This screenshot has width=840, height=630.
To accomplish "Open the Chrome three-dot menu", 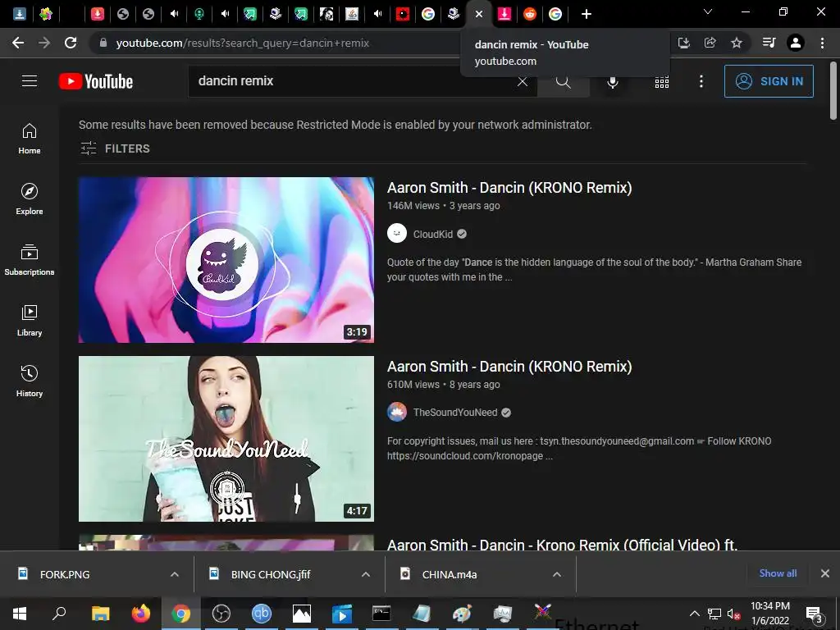I will coord(822,43).
